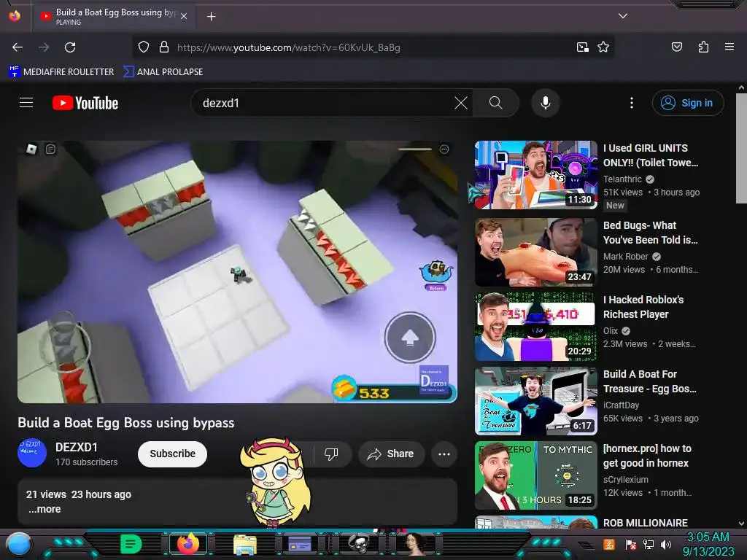Open the Windows Start orb
The height and width of the screenshot is (560, 747).
pos(19,544)
